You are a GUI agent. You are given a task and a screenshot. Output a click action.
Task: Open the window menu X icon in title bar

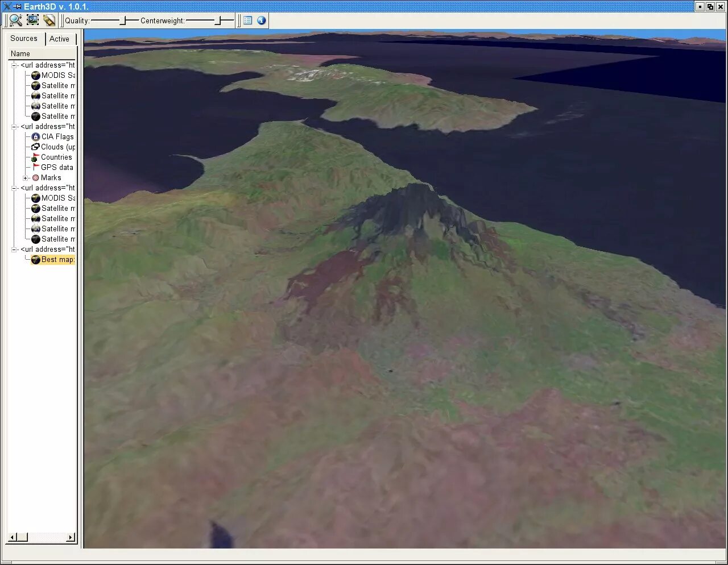click(x=7, y=6)
